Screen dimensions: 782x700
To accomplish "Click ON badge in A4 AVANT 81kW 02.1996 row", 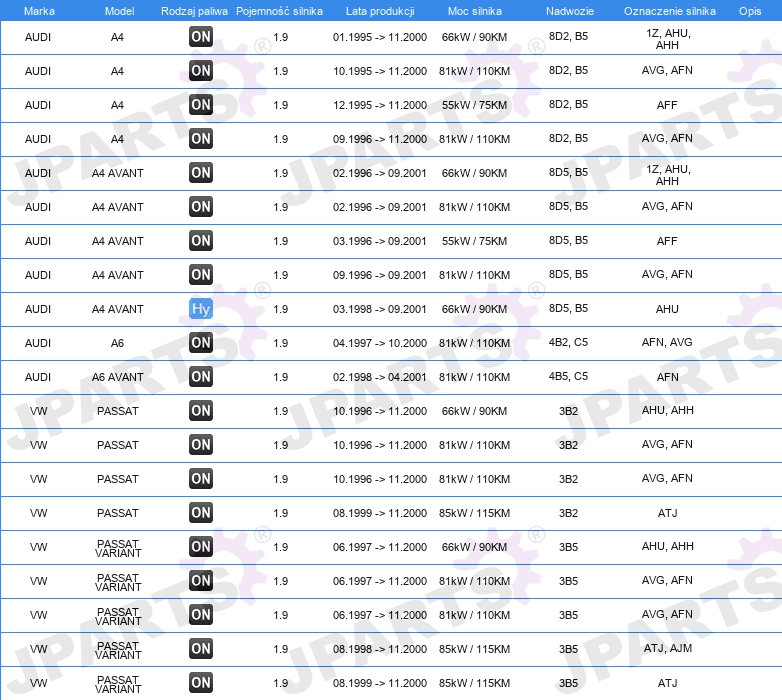I will tap(201, 206).
